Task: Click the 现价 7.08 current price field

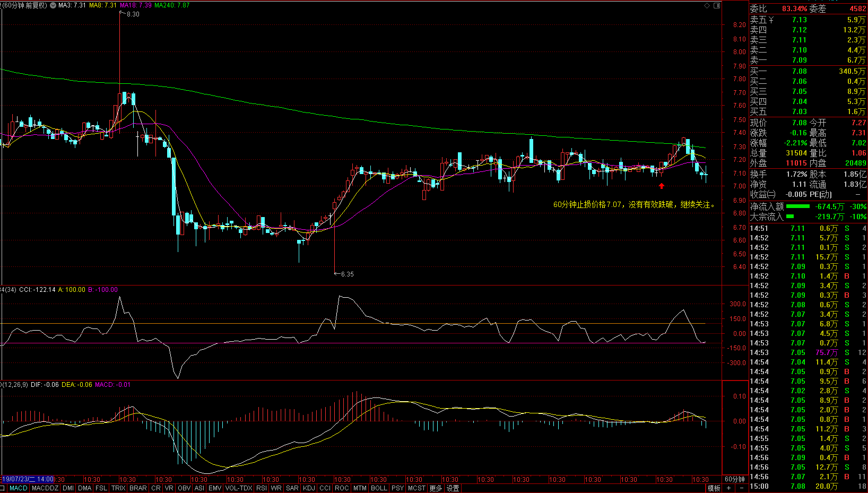Action: [778, 123]
